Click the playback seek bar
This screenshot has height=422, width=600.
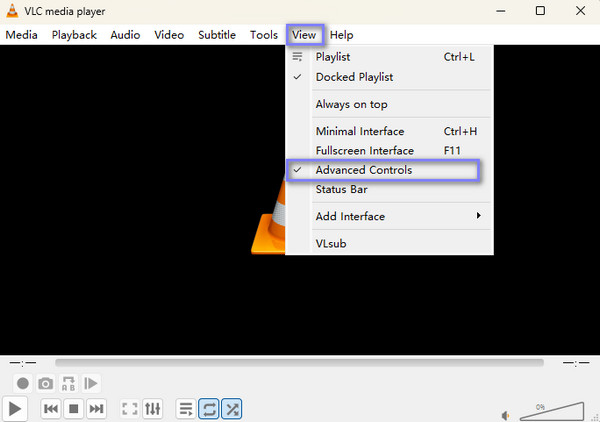(x=299, y=362)
